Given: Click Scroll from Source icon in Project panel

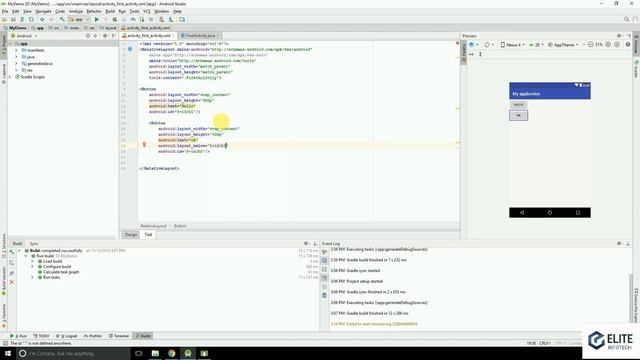Looking at the screenshot, I should [88, 36].
